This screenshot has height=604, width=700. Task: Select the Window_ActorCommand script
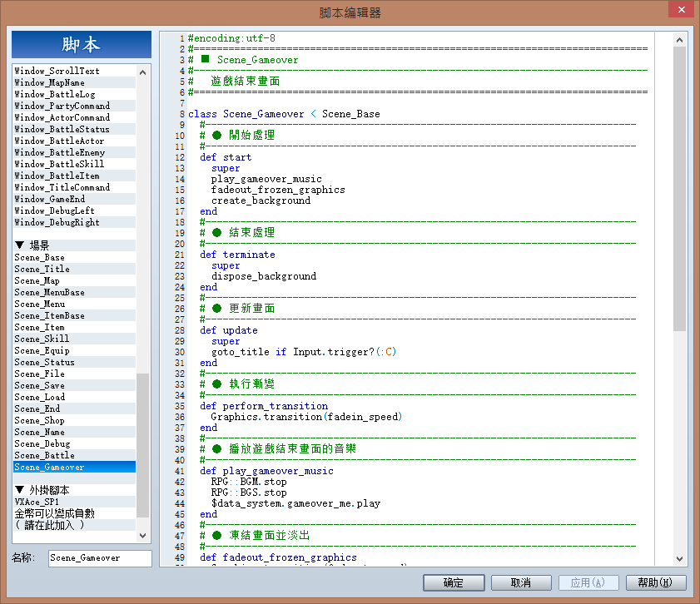click(x=75, y=117)
